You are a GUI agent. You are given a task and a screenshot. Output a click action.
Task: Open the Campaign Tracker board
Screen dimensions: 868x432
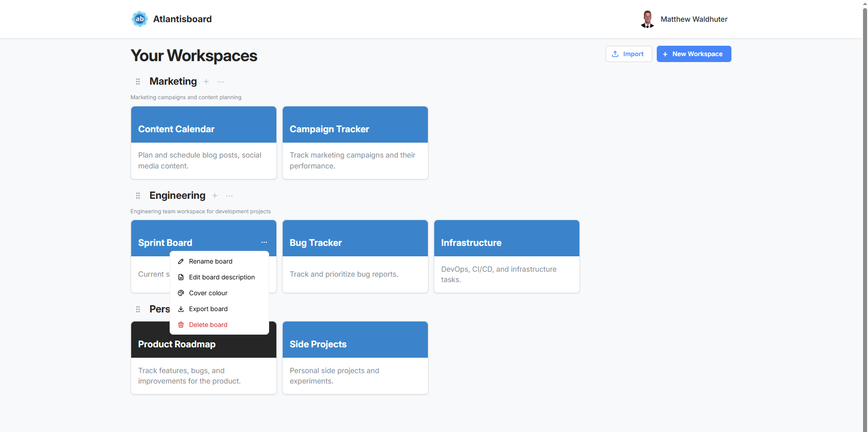355,143
